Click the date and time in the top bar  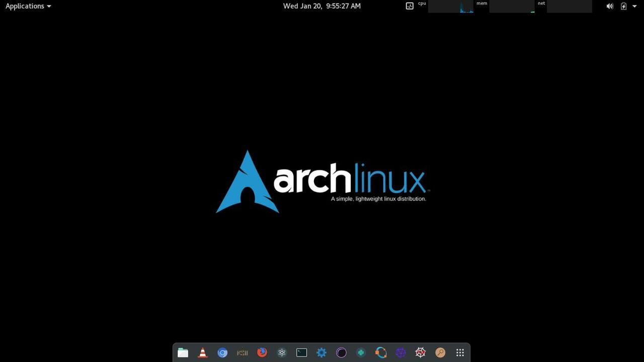[322, 6]
